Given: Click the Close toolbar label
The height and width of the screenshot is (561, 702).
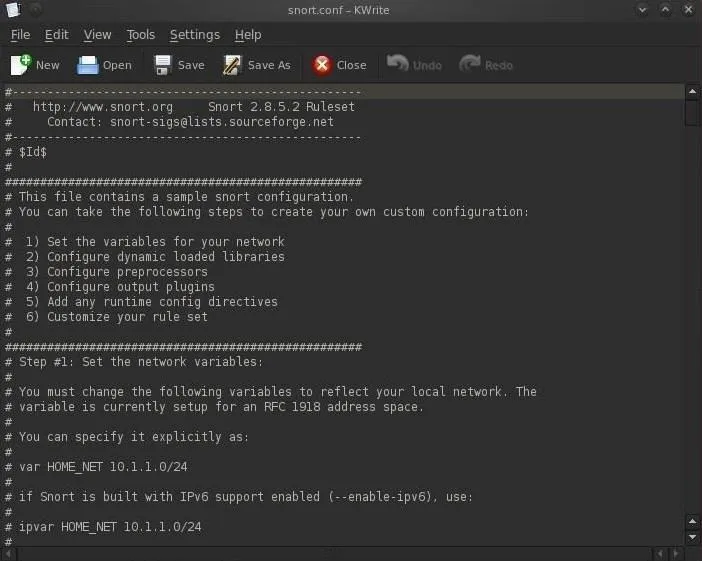Looking at the screenshot, I should (351, 65).
